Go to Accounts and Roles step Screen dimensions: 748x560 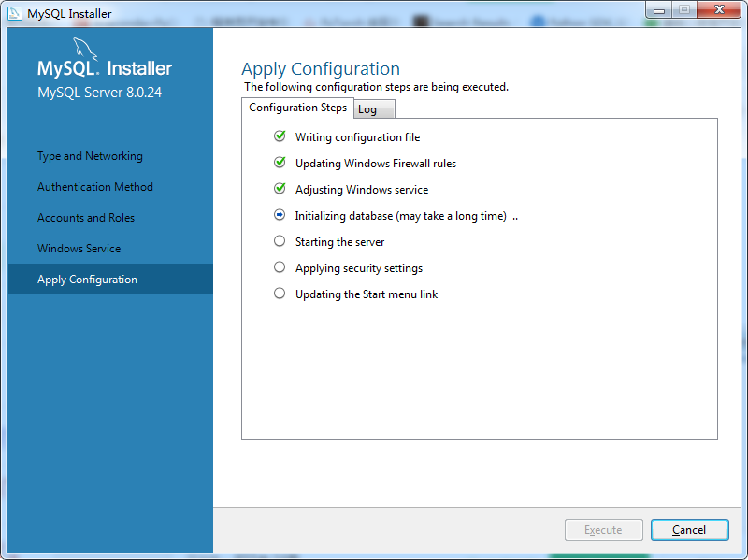(86, 218)
